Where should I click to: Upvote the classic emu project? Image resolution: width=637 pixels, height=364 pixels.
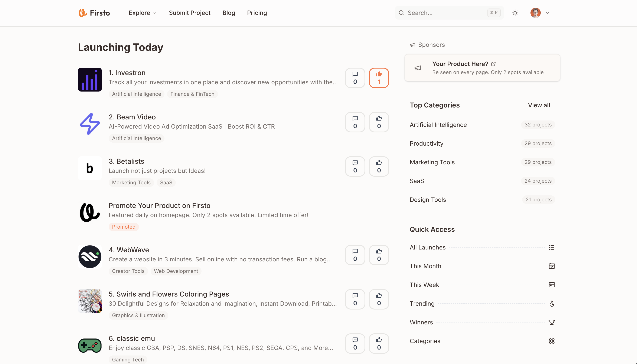click(x=379, y=343)
